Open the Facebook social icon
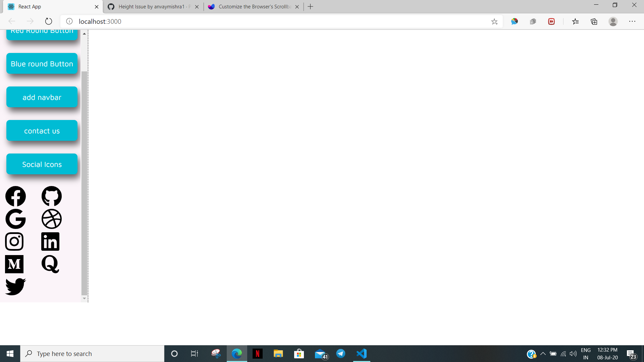This screenshot has width=644, height=362. (15, 196)
